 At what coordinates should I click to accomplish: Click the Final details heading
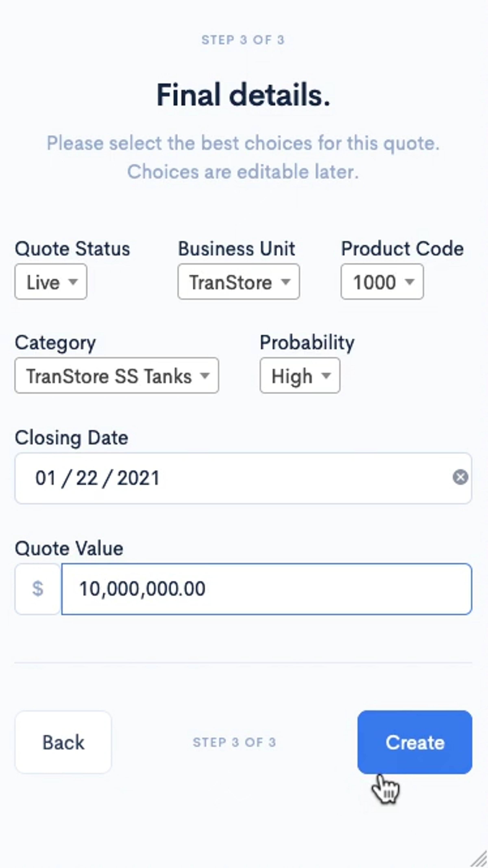(243, 95)
